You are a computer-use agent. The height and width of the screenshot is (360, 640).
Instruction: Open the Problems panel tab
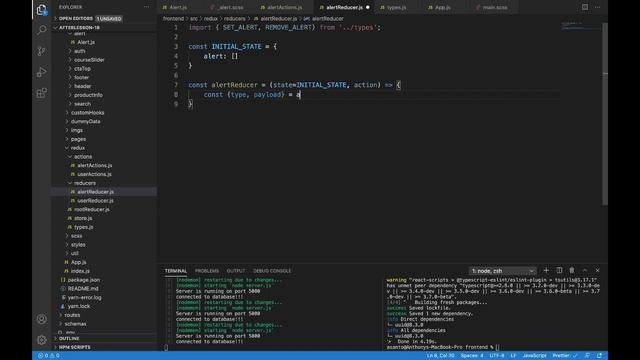click(x=207, y=271)
